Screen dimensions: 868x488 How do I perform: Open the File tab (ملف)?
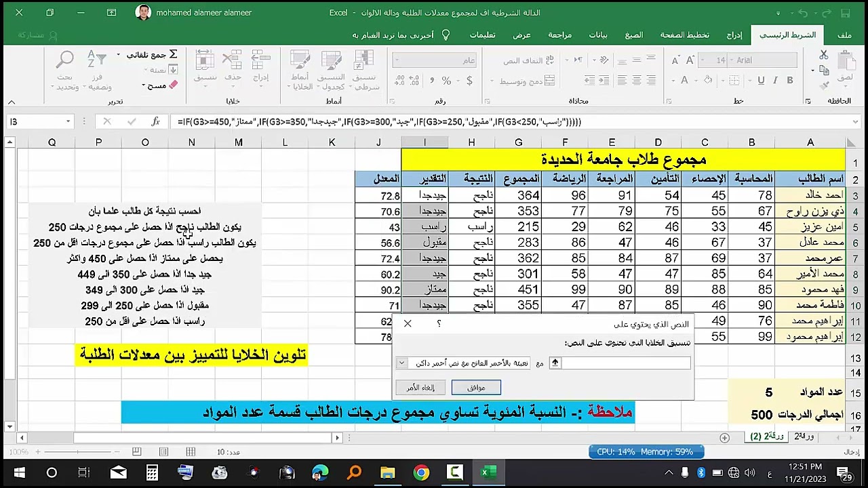point(844,35)
